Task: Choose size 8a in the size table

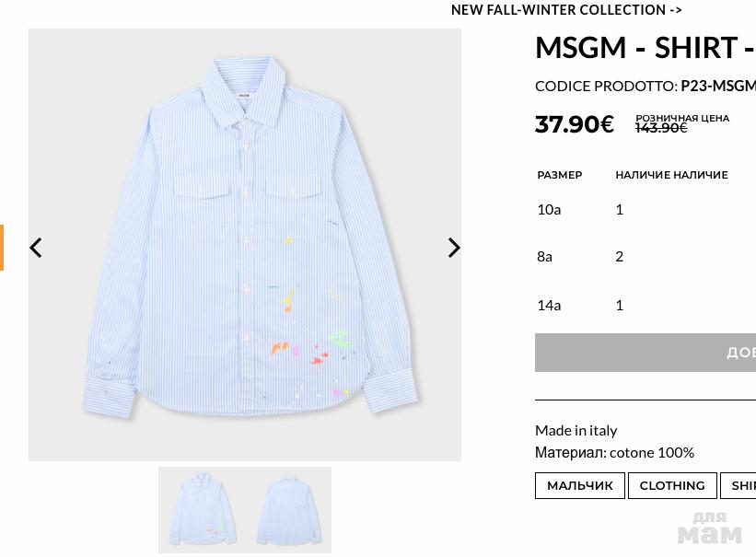Action: click(x=545, y=256)
